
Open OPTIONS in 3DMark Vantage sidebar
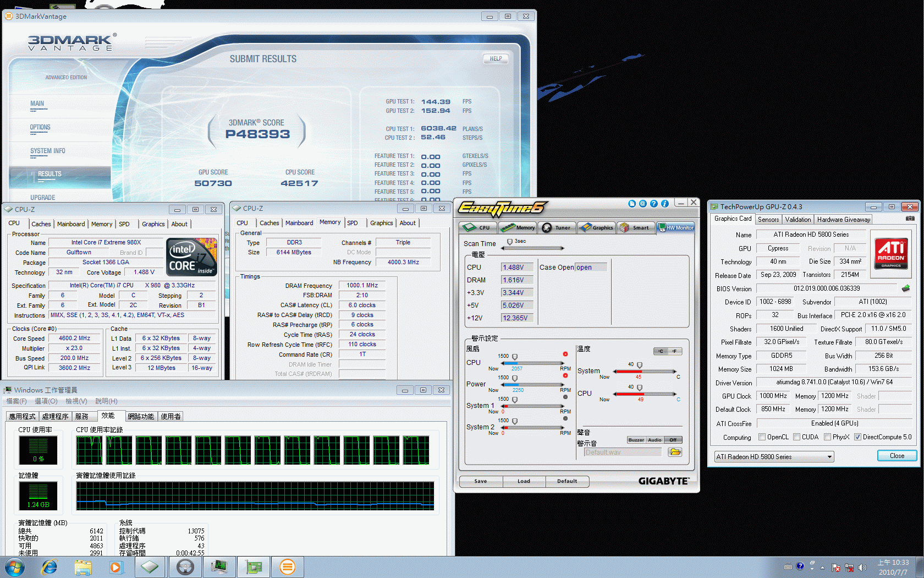[40, 127]
